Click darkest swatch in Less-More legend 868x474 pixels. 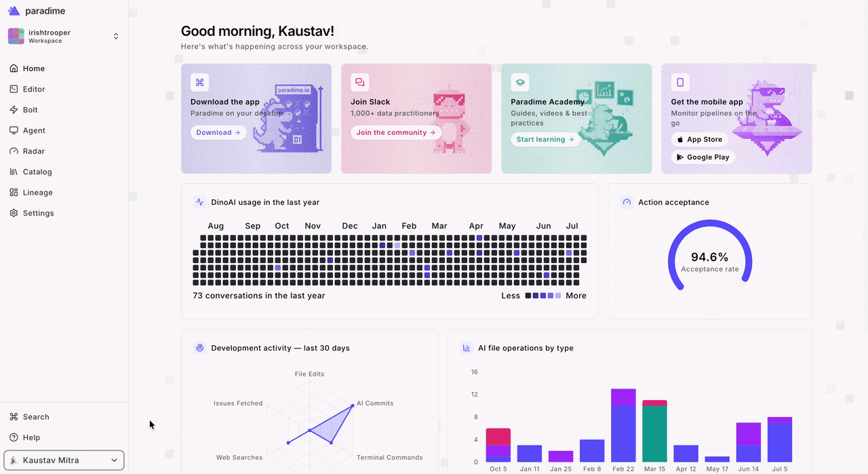tap(528, 296)
